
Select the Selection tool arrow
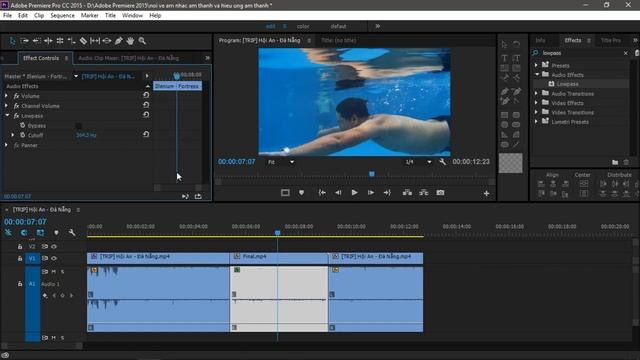[12, 41]
